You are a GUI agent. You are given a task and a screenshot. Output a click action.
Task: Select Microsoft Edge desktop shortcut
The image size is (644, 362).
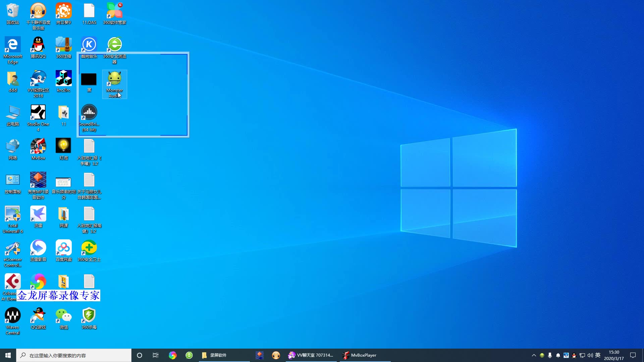(13, 50)
